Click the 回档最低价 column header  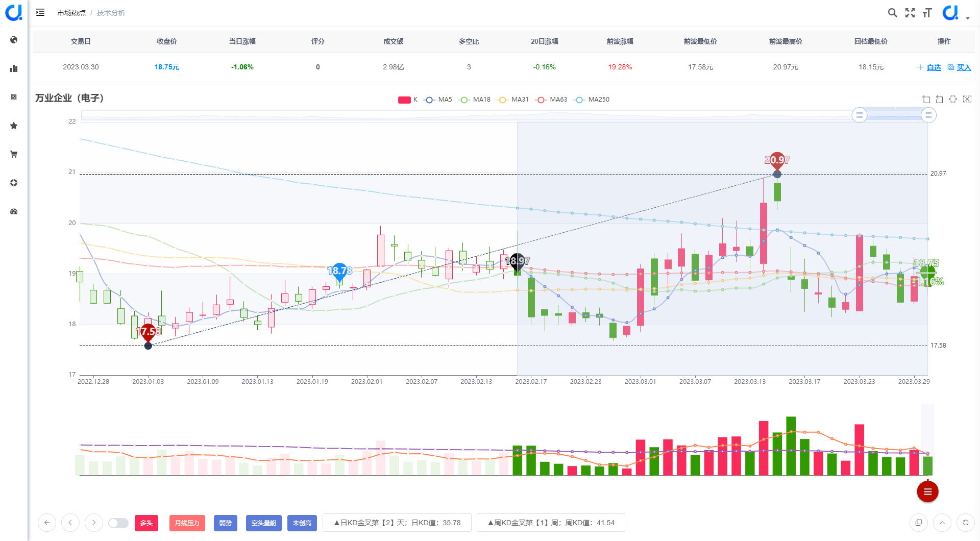click(x=871, y=41)
